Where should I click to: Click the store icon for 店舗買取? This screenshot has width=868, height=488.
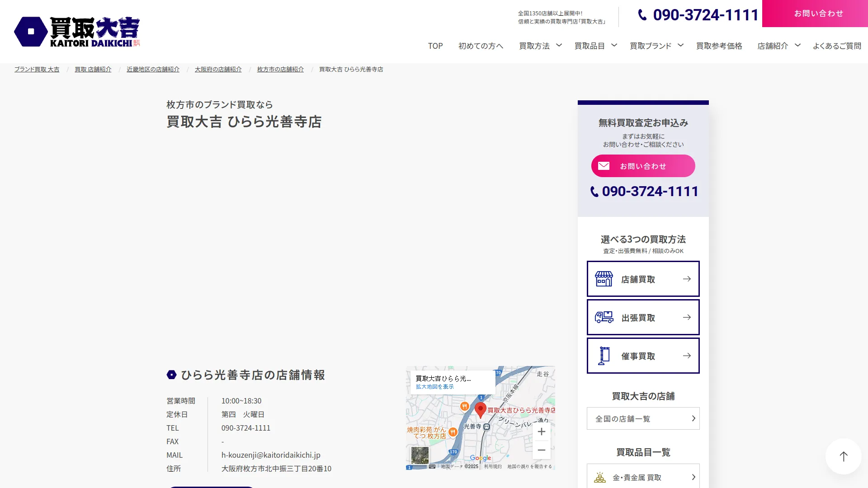coord(604,279)
